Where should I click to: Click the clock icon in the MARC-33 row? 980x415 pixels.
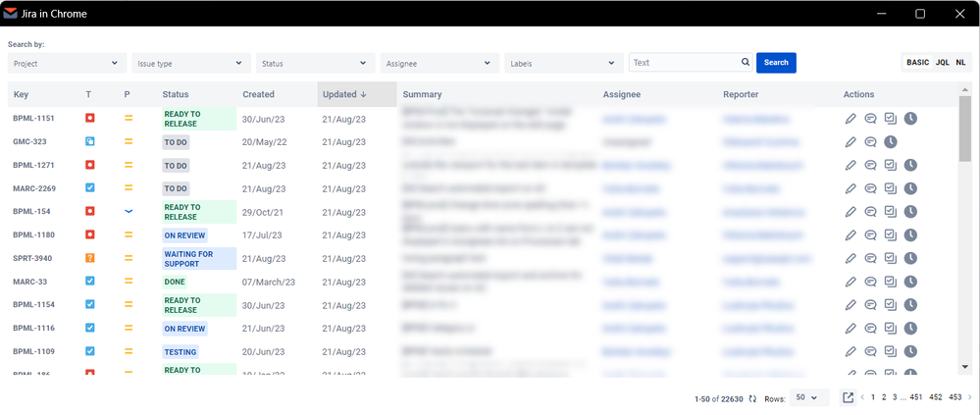point(910,282)
